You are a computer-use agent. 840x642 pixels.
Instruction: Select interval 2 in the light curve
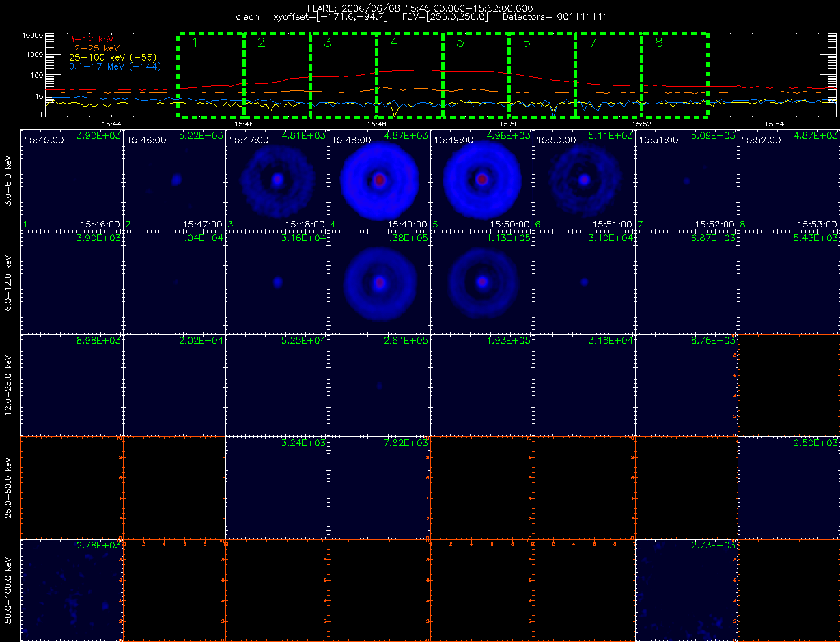(277, 75)
